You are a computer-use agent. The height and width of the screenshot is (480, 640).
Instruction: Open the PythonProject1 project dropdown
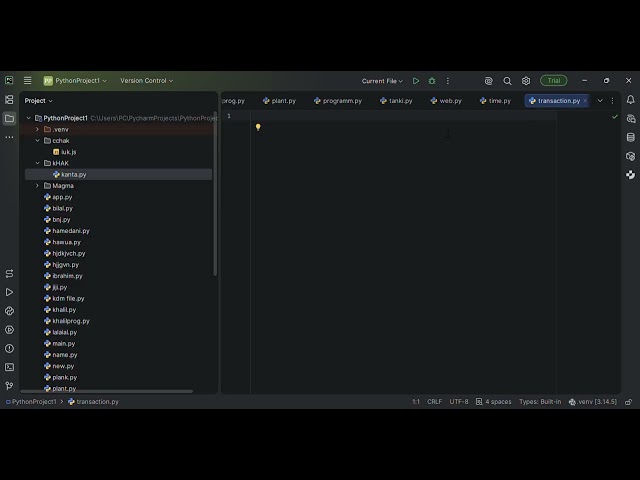76,81
